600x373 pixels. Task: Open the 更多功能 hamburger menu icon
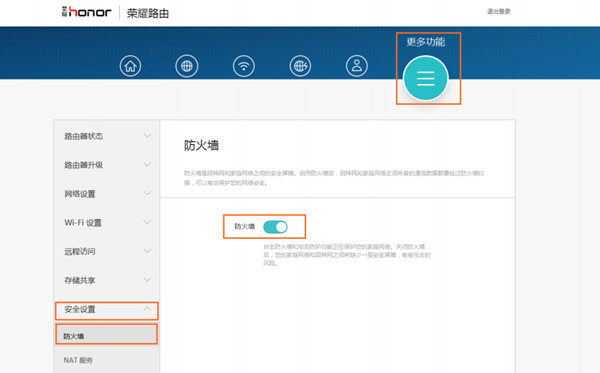tap(426, 78)
